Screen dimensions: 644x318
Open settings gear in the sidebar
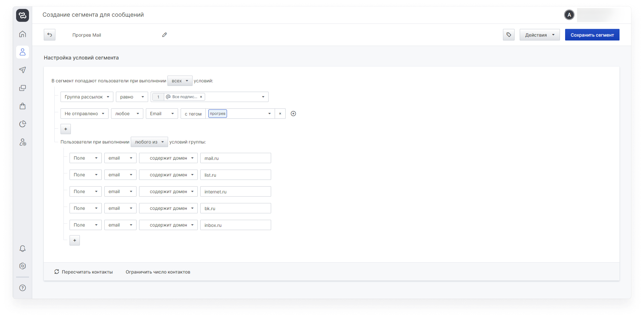coord(23,266)
